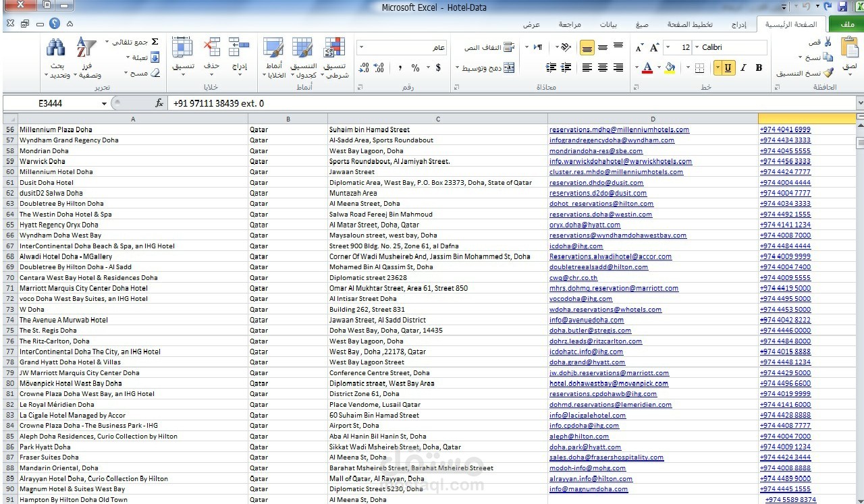Switch to the Insert (إدراج) ribbon tab
Viewport: 864px width, 504px height.
739,25
